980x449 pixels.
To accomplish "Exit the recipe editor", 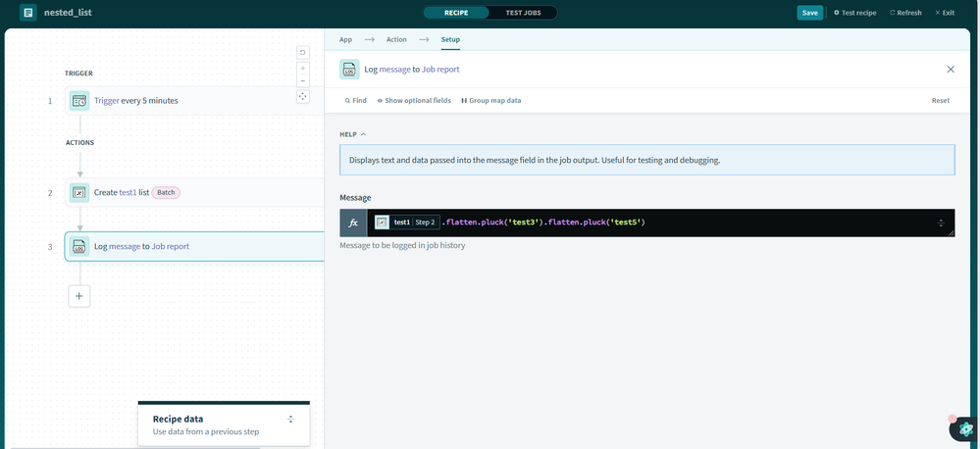I will [945, 13].
